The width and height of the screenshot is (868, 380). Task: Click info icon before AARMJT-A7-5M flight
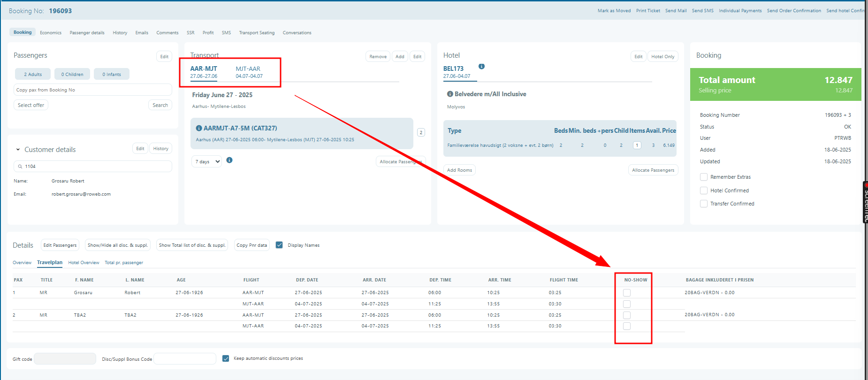point(199,128)
